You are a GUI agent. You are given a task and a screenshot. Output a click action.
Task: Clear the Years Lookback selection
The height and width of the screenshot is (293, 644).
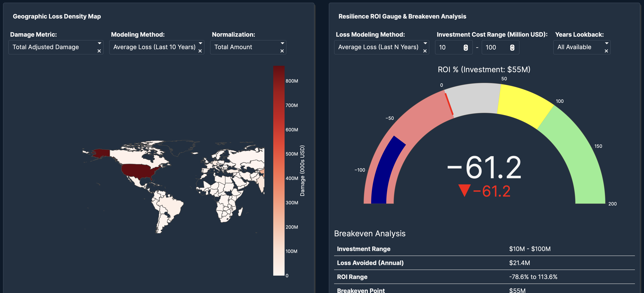click(606, 51)
